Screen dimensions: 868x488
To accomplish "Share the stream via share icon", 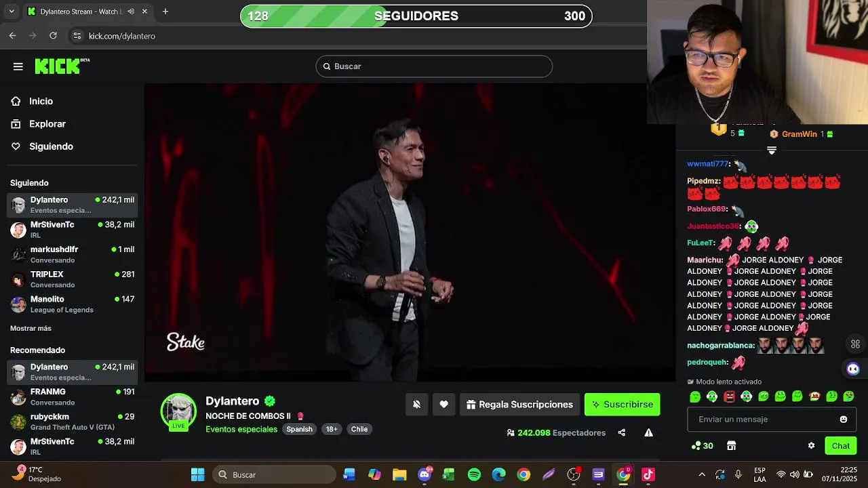I will click(x=621, y=432).
